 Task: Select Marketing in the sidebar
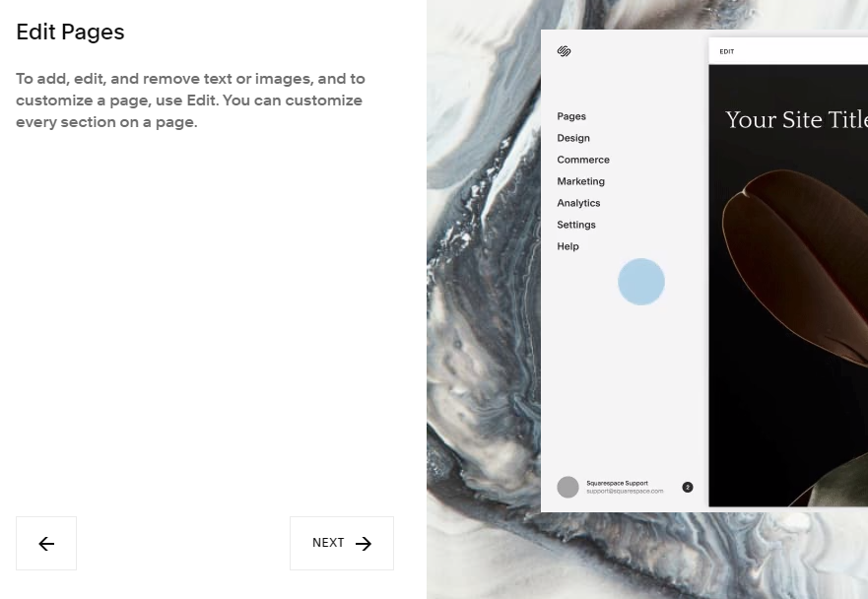coord(580,181)
